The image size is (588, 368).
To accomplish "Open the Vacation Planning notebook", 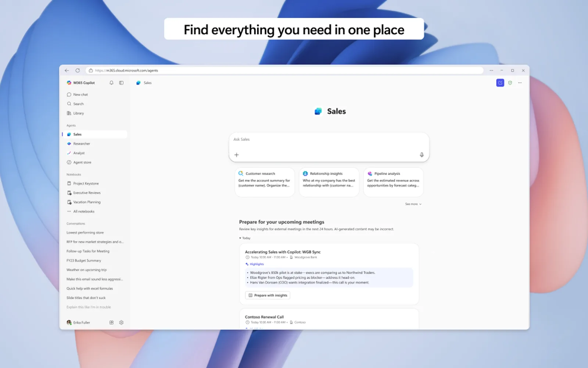I will tap(95, 202).
